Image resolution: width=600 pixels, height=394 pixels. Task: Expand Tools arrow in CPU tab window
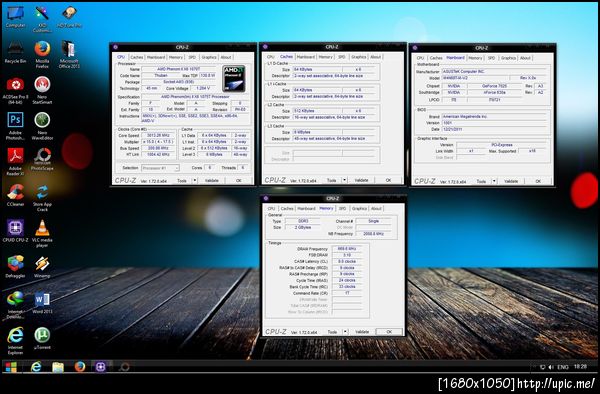[x=195, y=181]
